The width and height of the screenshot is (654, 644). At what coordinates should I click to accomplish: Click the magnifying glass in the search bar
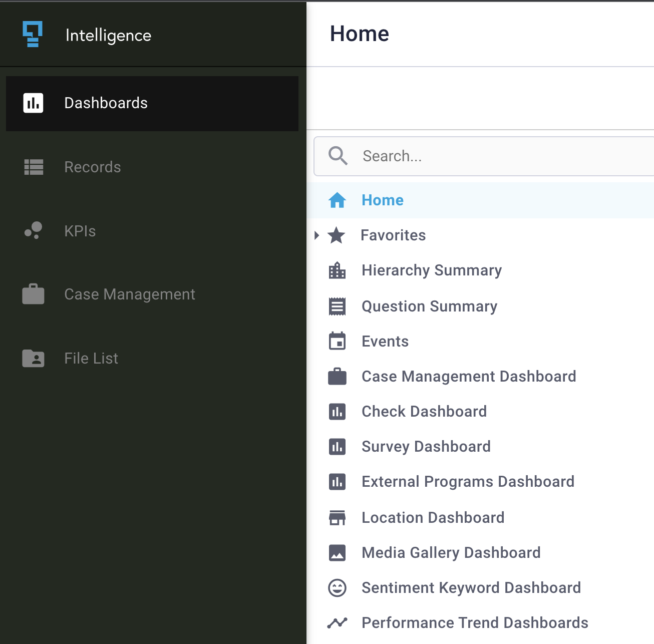click(x=338, y=156)
